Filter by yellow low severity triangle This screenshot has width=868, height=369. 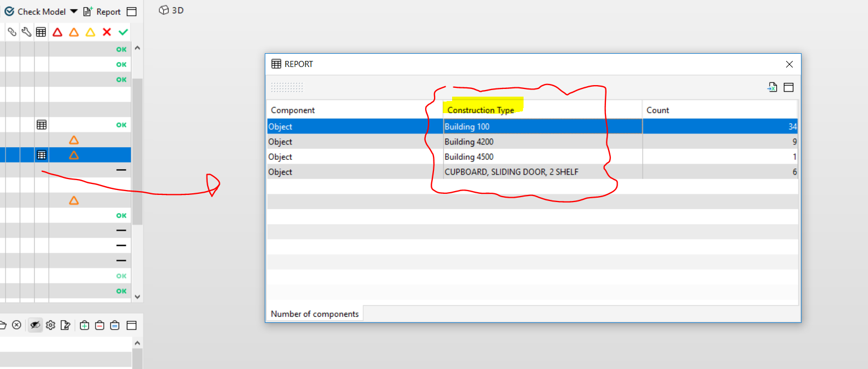pos(90,32)
